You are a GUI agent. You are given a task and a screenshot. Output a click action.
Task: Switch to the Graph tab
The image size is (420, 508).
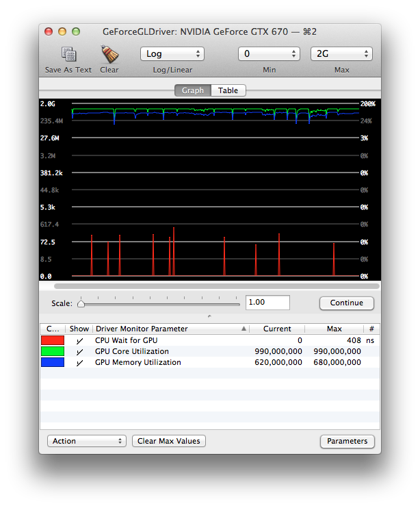click(x=193, y=90)
